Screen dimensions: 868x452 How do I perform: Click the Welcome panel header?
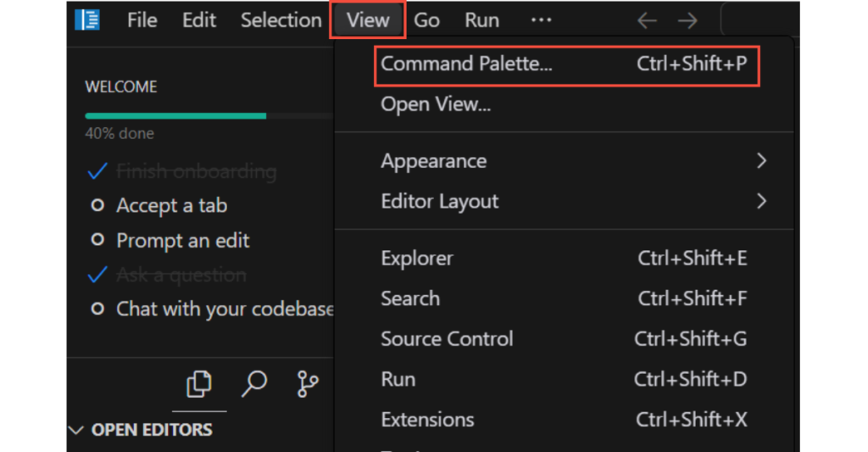point(121,86)
